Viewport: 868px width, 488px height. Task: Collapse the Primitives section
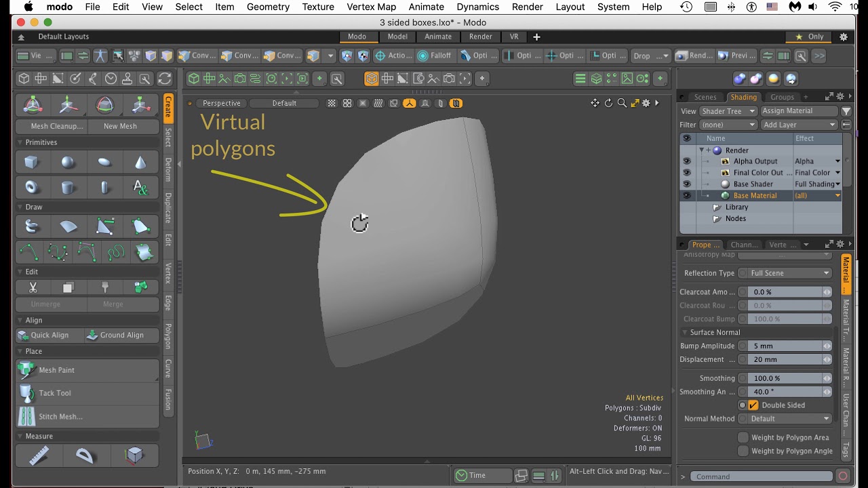coord(20,142)
